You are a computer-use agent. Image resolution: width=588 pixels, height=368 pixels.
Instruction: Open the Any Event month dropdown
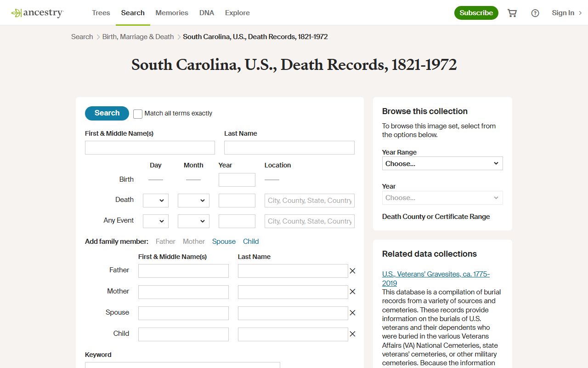(x=193, y=221)
